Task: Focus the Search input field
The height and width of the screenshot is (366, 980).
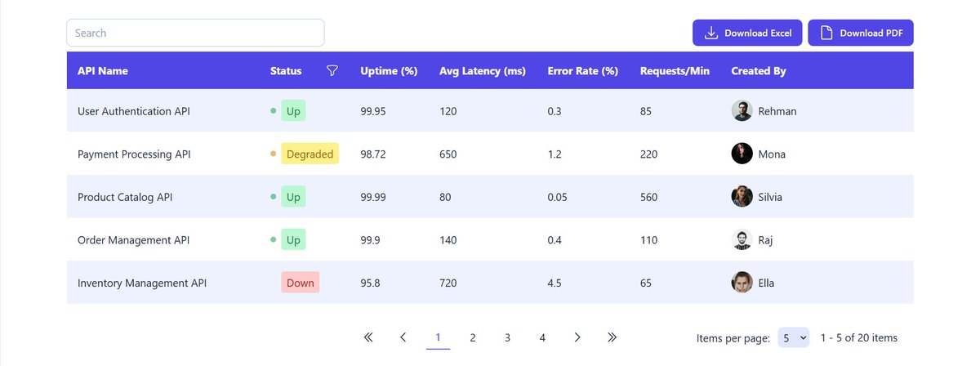Action: pyautogui.click(x=195, y=33)
